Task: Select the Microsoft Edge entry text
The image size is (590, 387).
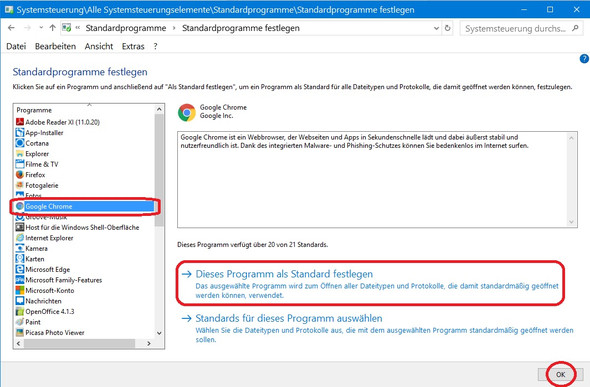Action: click(x=47, y=269)
